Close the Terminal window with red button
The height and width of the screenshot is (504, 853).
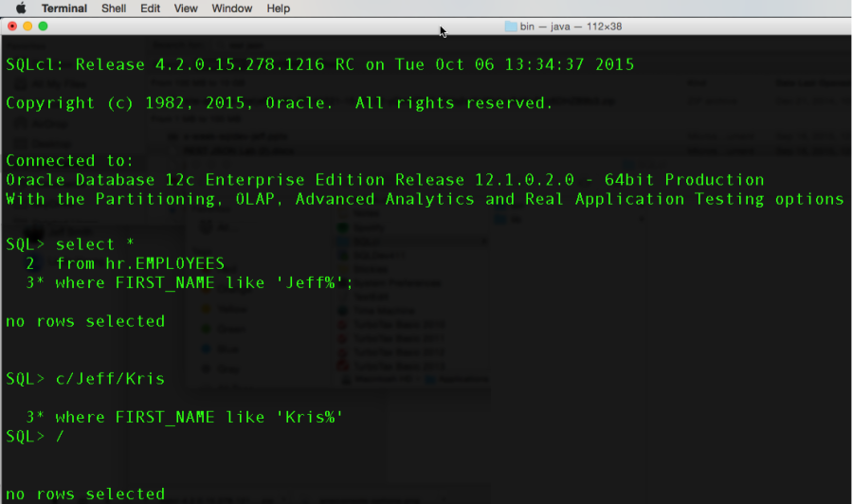coord(12,27)
